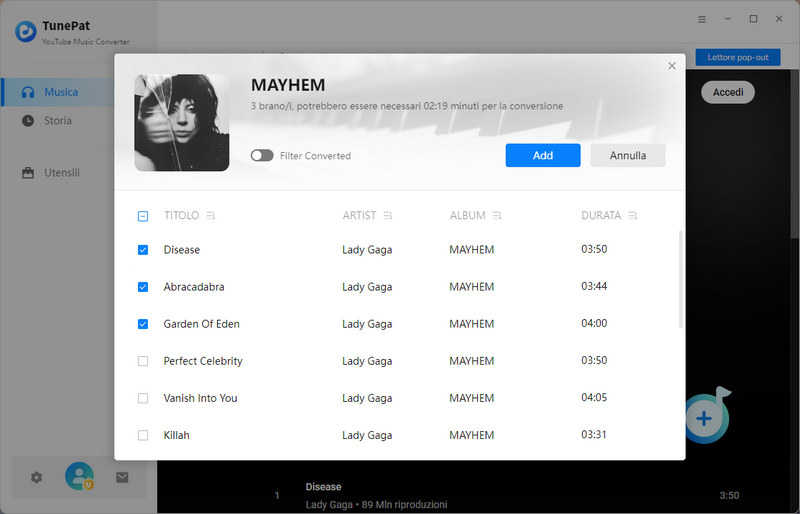
Task: Click the Disease song title
Action: pyautogui.click(x=182, y=250)
